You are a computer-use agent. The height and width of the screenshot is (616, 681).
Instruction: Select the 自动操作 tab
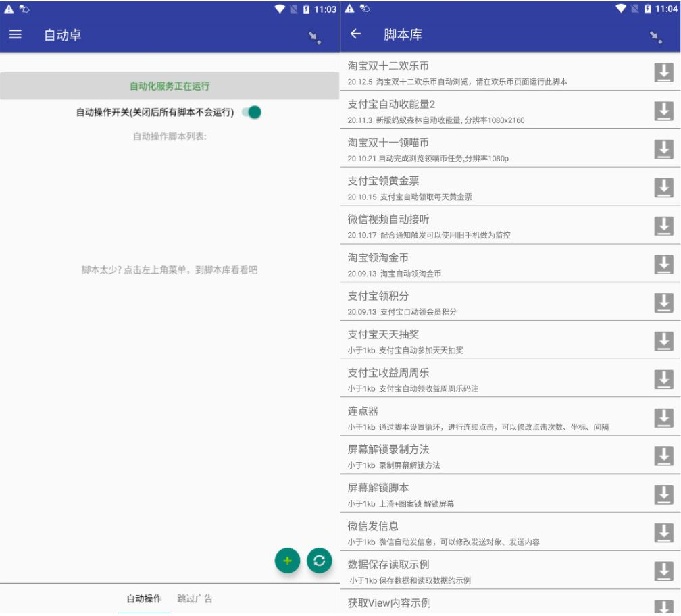143,598
